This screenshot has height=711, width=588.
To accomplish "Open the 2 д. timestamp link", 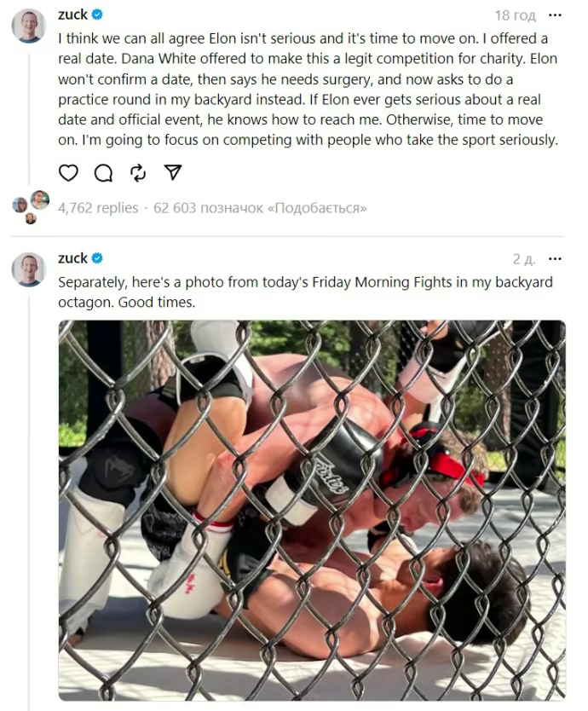I will pyautogui.click(x=523, y=259).
